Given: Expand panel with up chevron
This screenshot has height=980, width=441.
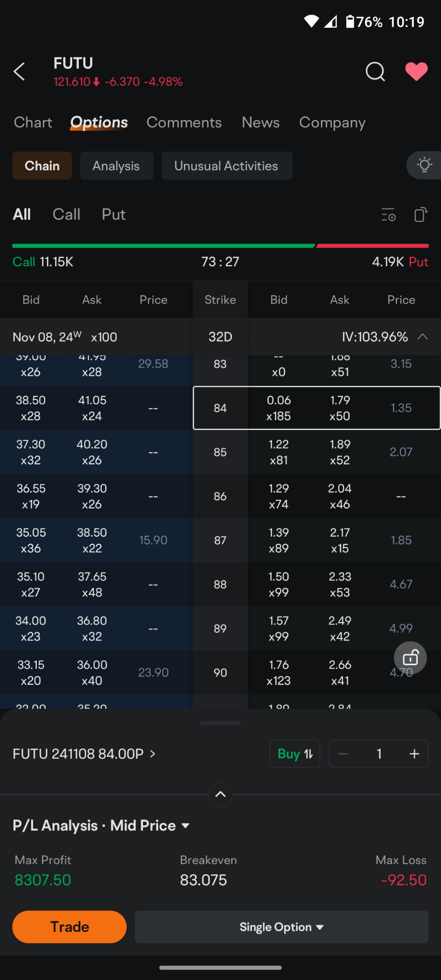Looking at the screenshot, I should point(220,794).
